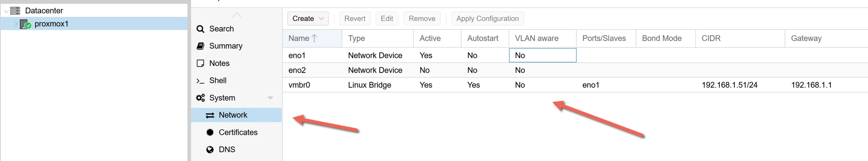This screenshot has height=161, width=868.
Task: Click the Certificates badge icon
Action: (210, 133)
